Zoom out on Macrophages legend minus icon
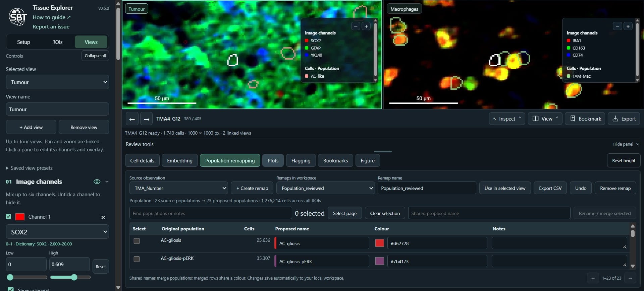The image size is (644, 291). point(617,26)
